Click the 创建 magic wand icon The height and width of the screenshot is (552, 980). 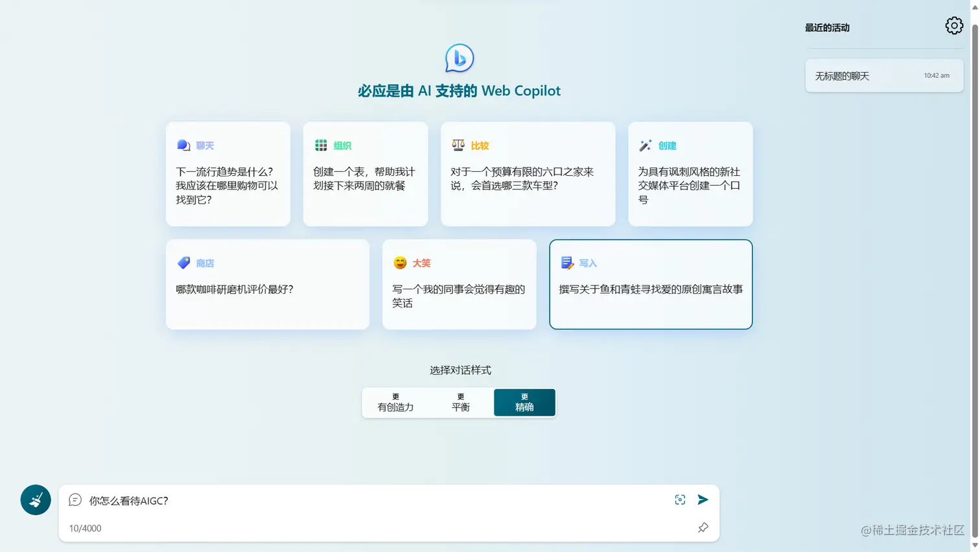pos(645,145)
